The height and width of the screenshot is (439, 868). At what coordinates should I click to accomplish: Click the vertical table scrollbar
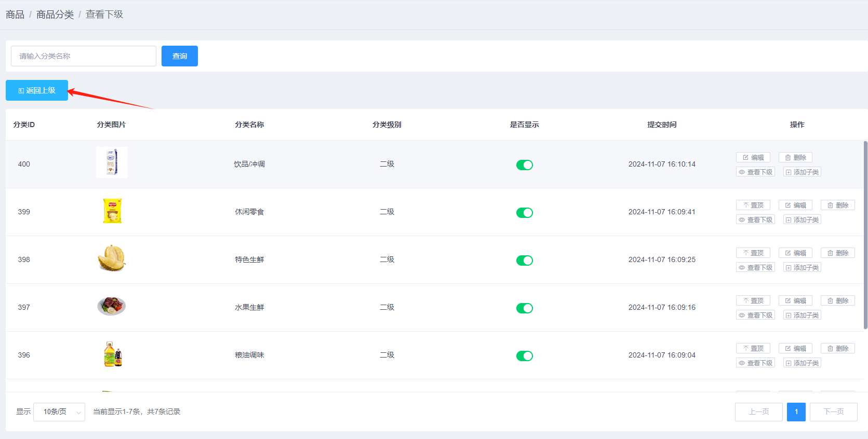[x=865, y=234]
